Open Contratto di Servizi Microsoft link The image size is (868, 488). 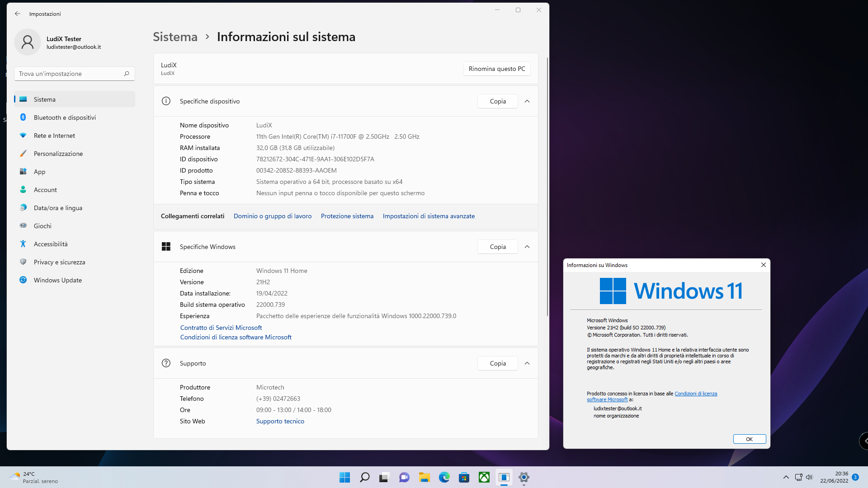[221, 328]
